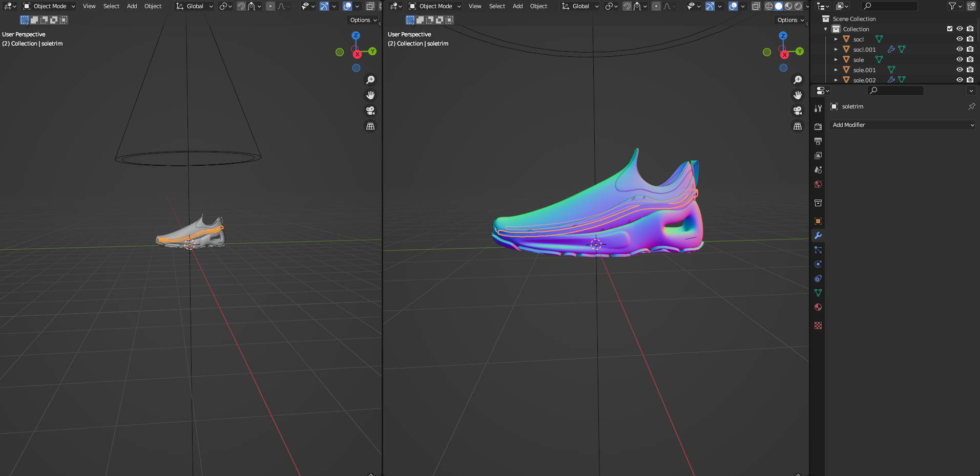Screen dimensions: 980x476
Task: Open the Material properties tab
Action: (818, 307)
